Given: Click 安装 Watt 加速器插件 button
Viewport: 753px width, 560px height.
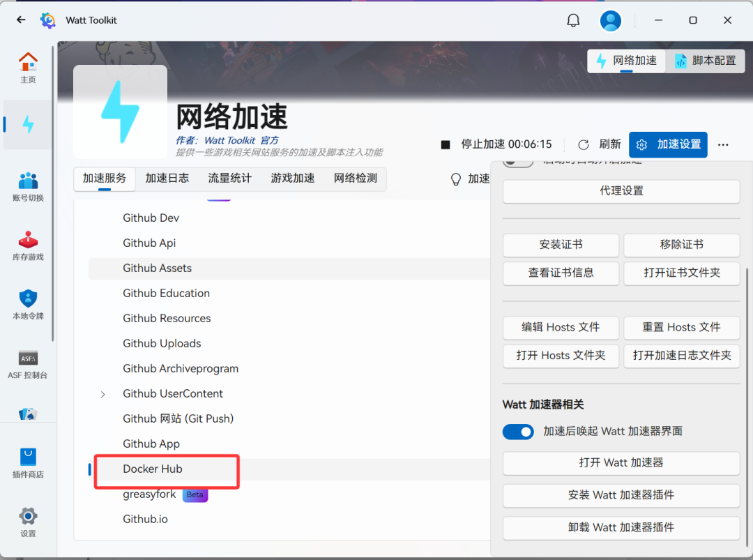Looking at the screenshot, I should 621,495.
